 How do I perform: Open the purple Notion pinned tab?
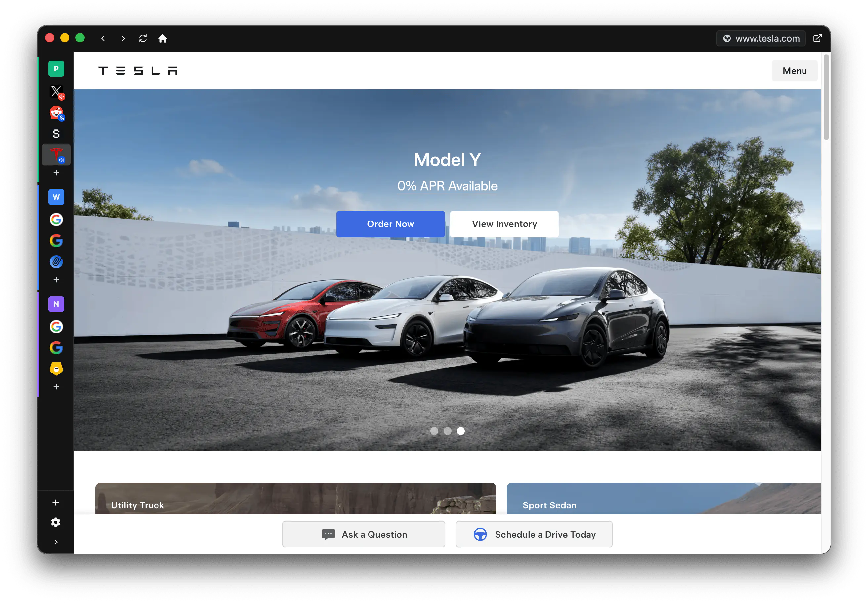[x=56, y=304]
